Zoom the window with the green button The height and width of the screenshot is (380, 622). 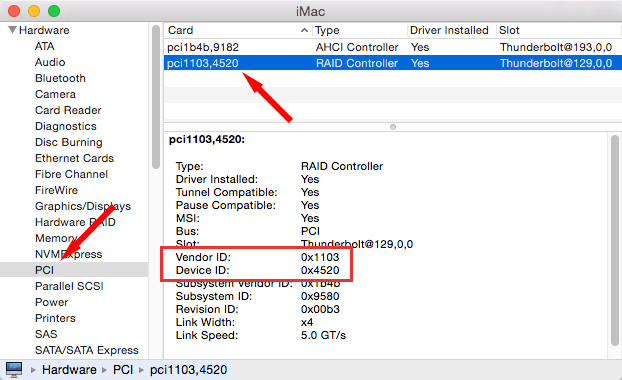click(54, 11)
